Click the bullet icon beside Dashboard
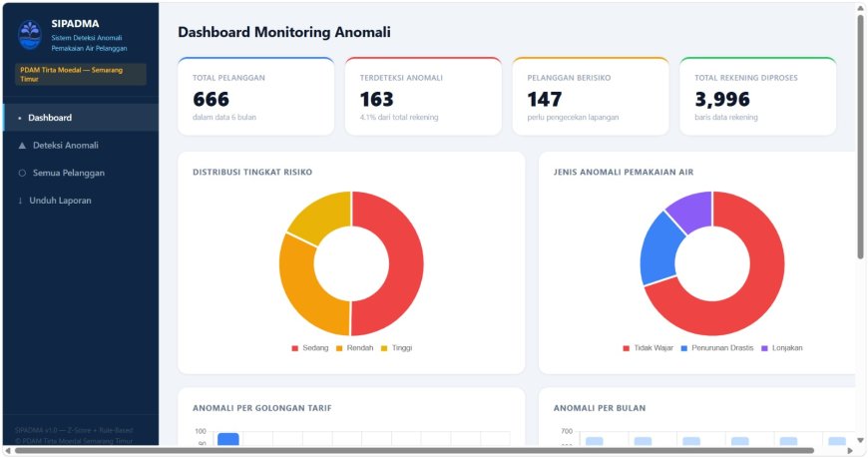Screen dimensions: 868x458 pos(20,118)
